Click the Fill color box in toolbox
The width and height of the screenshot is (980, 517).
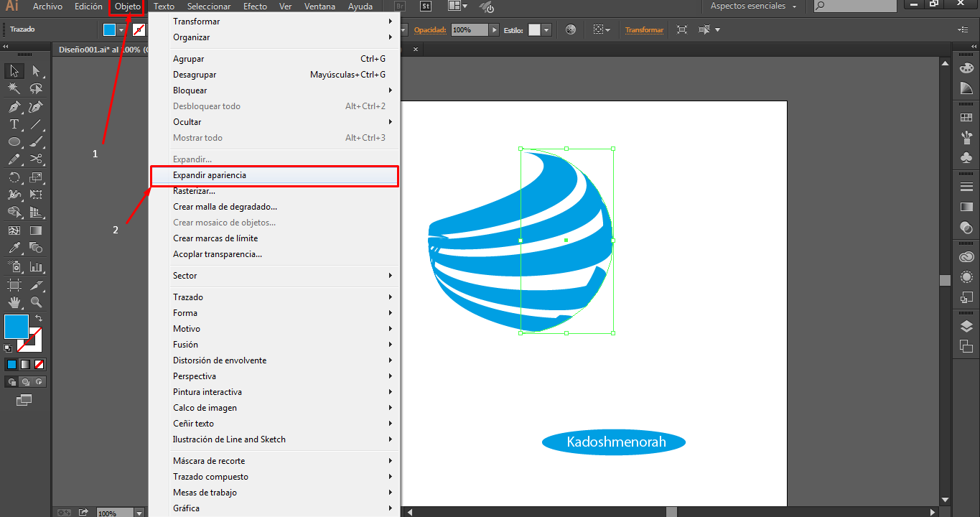point(17,327)
